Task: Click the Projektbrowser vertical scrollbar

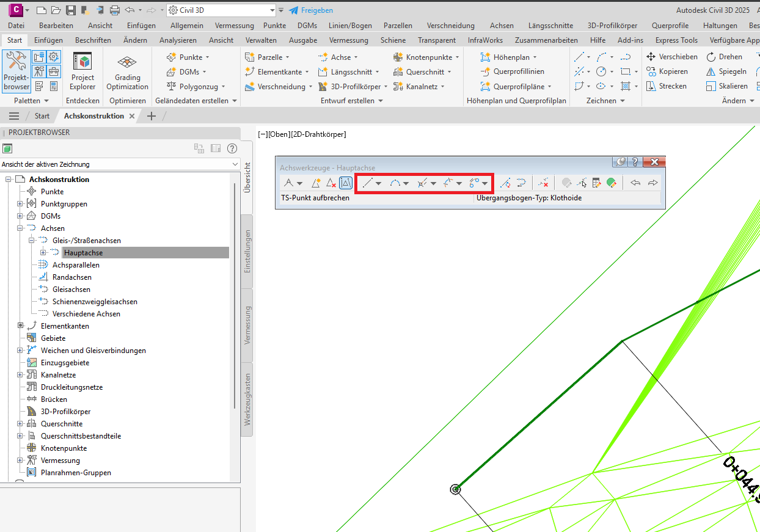Action: [235, 295]
